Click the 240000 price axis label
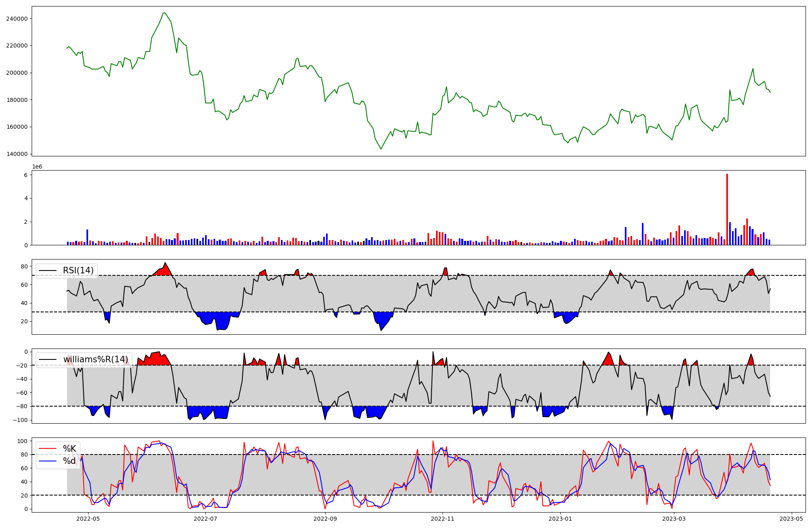 (x=17, y=19)
